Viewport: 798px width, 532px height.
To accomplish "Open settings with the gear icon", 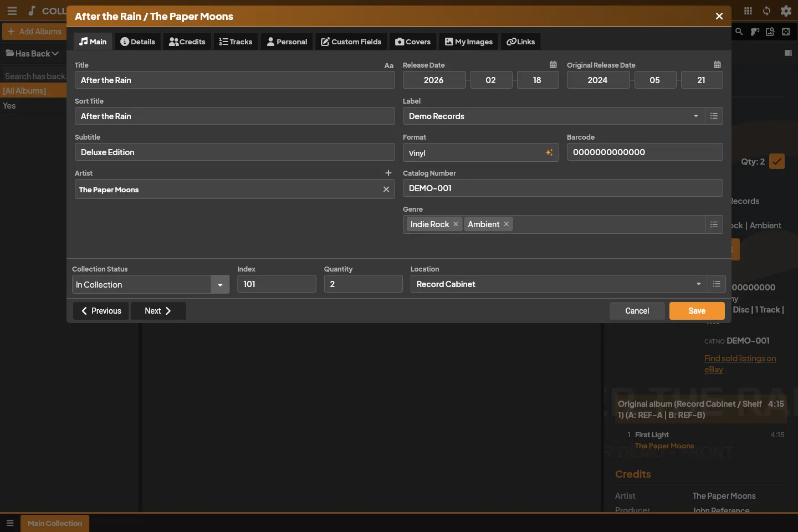I will click(786, 11).
